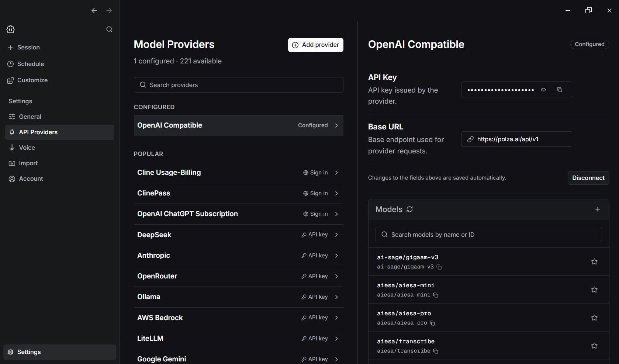The image size is (619, 364).
Task: Expand the OpenRouter provider row
Action: pos(238,276)
